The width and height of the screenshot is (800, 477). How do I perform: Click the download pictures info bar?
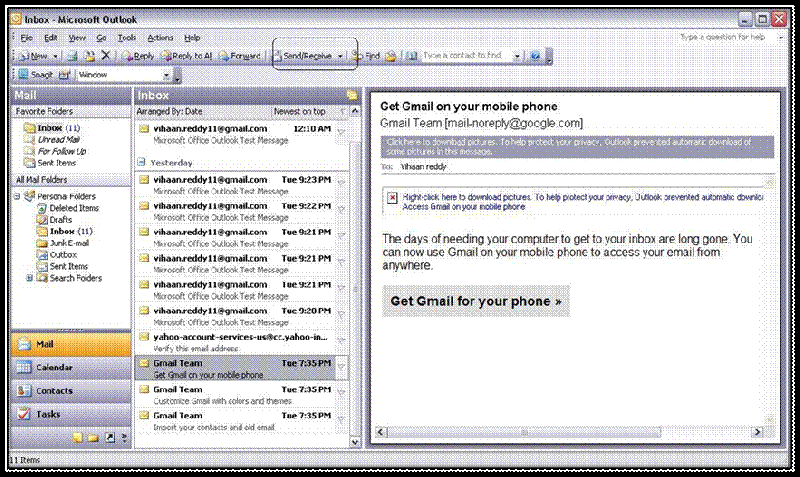point(577,147)
